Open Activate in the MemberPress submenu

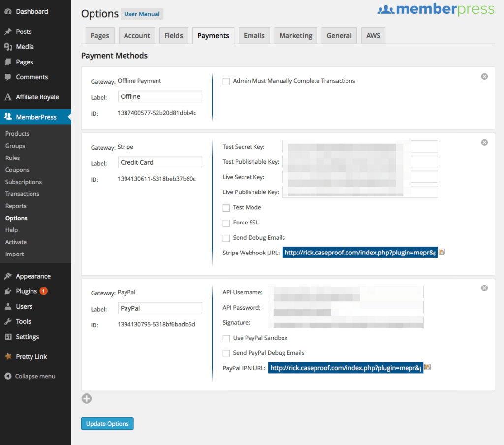(x=16, y=242)
